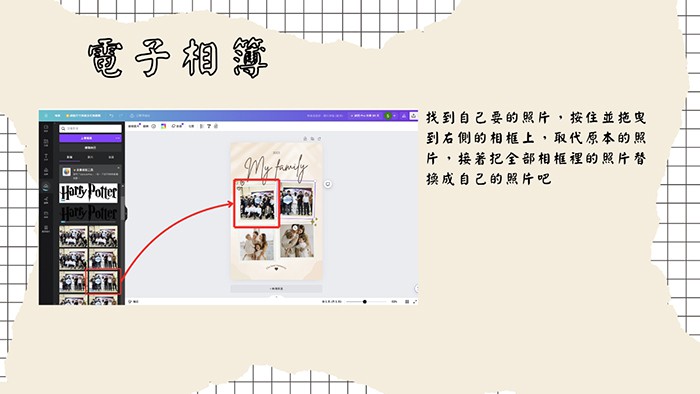Select first-row left group photo upload
This screenshot has width=700, height=394.
[74, 236]
